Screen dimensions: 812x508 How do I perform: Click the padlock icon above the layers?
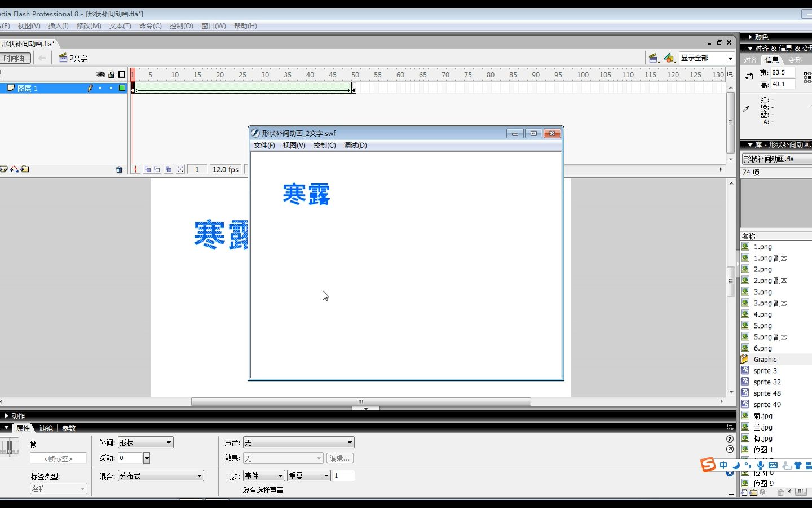click(x=111, y=75)
